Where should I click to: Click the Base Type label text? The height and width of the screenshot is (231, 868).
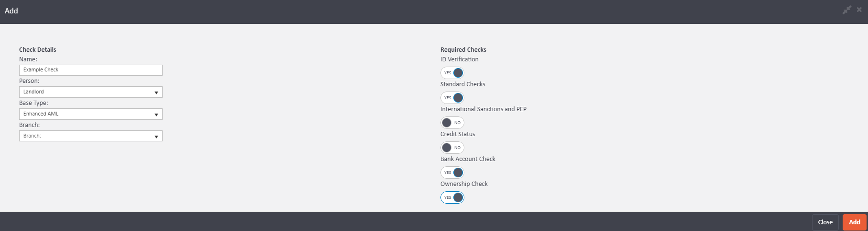[33, 103]
